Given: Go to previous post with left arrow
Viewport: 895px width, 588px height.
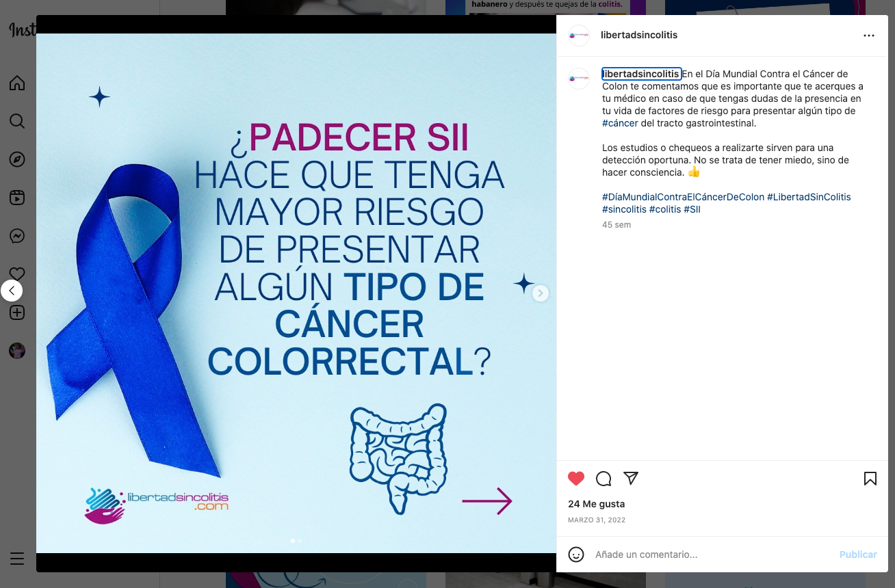Looking at the screenshot, I should [x=12, y=291].
